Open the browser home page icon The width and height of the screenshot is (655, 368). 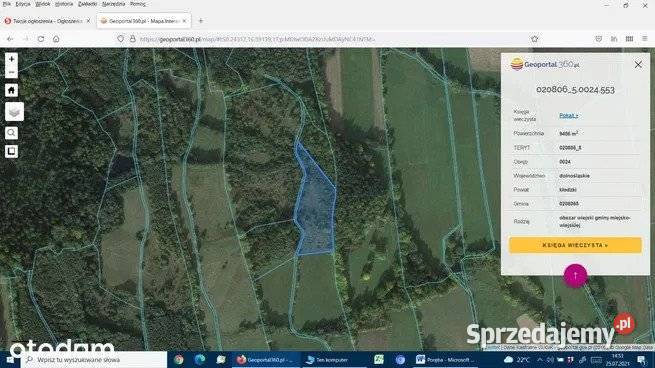[x=56, y=39]
